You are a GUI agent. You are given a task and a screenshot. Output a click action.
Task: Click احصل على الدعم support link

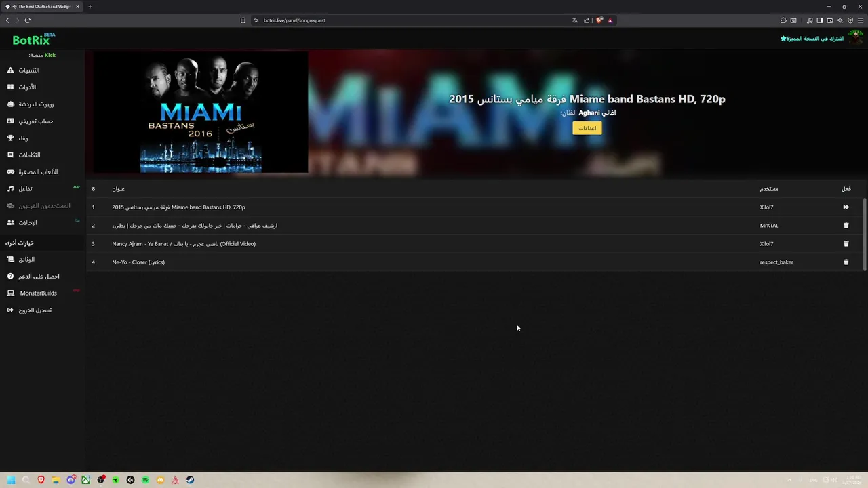tap(39, 277)
